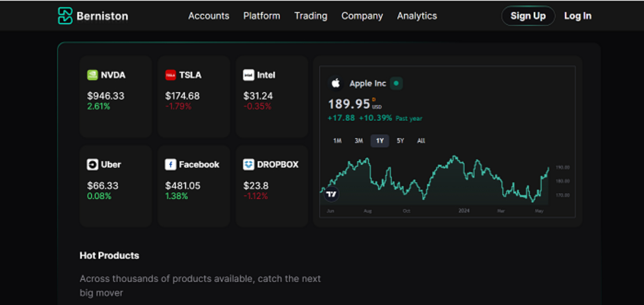644x305 pixels.
Task: Open the Platform menu
Action: click(x=261, y=16)
